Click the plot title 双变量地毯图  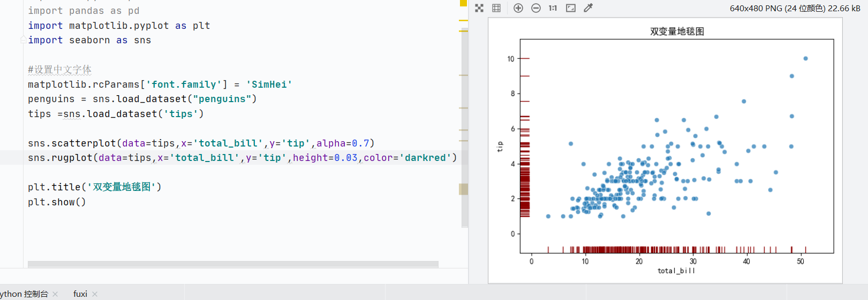click(x=677, y=32)
